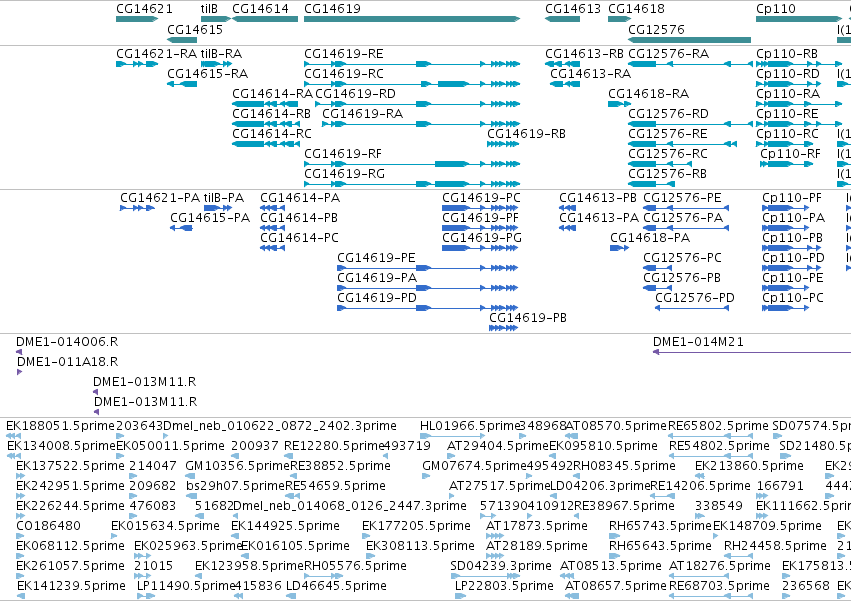This screenshot has width=851, height=601.
Task: Select transcript CG14613-RB
Action: coord(585,54)
